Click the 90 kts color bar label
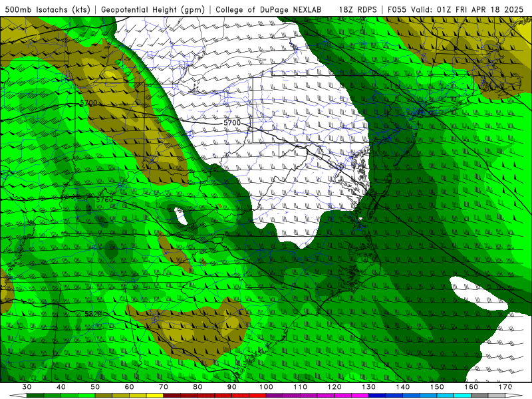The image size is (532, 399). click(x=232, y=387)
